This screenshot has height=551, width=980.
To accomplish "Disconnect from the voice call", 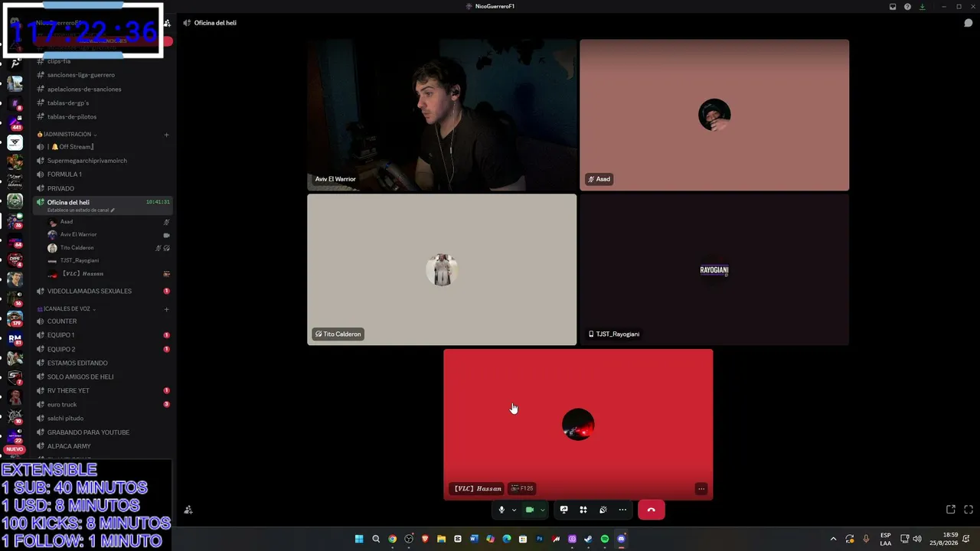I will coord(652,510).
